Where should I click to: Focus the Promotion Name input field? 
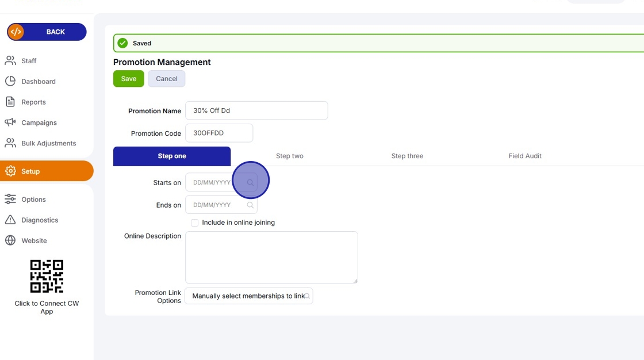(x=256, y=110)
